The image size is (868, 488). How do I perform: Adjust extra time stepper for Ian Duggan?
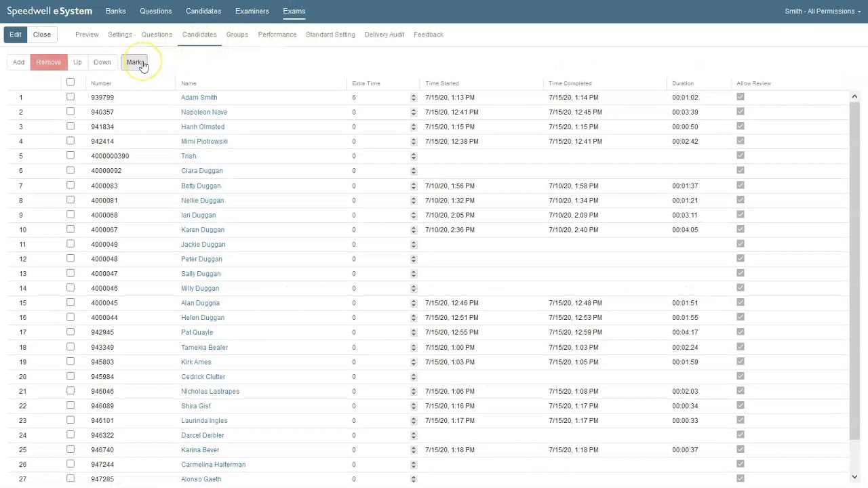pyautogui.click(x=413, y=216)
